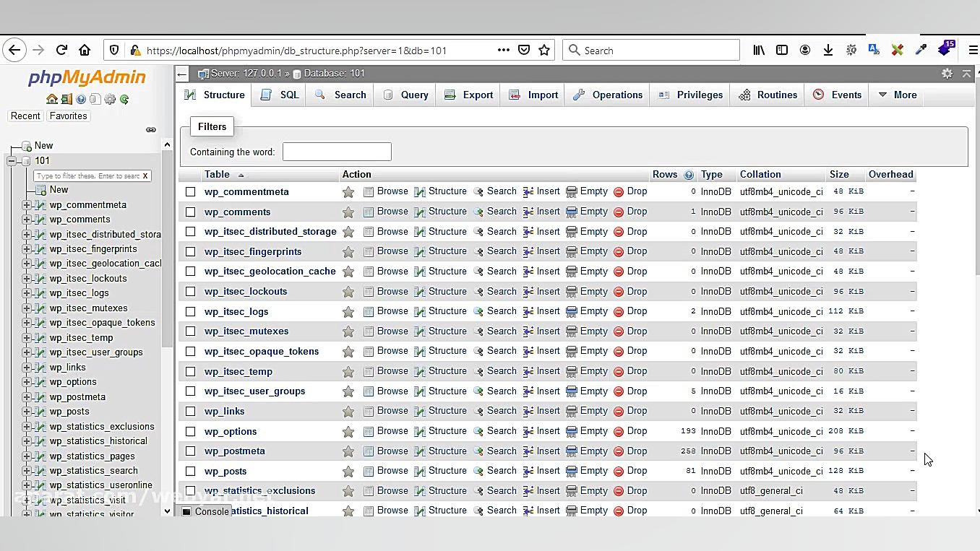Click the phpMyAdmin home icon in sidebar

pyautogui.click(x=51, y=99)
